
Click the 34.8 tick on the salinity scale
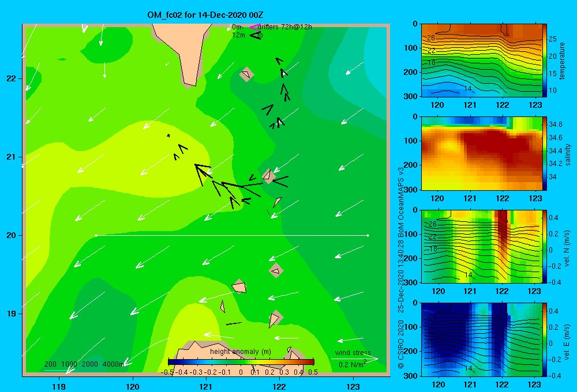tap(555, 125)
